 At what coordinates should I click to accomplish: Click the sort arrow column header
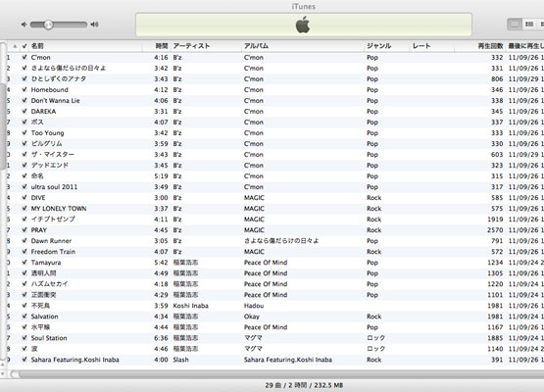(x=15, y=46)
